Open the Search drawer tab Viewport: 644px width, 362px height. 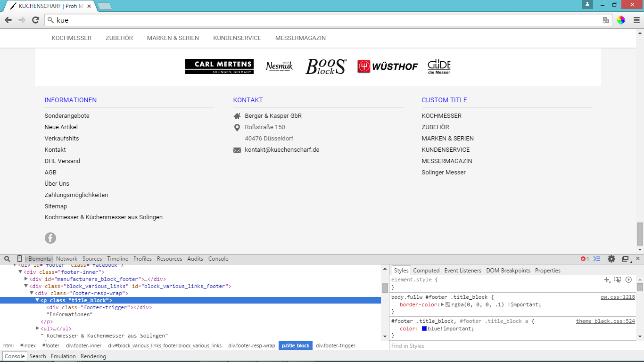[38, 356]
